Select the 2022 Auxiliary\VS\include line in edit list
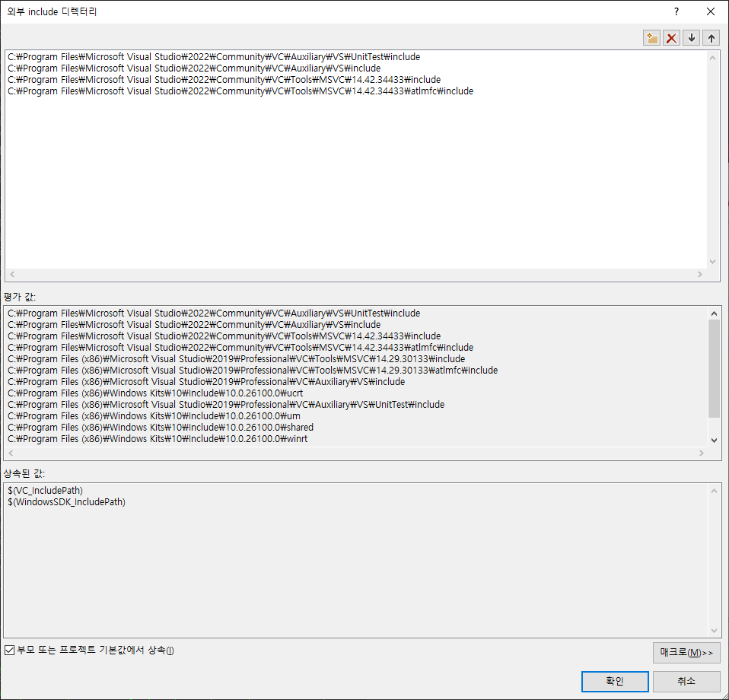 click(194, 68)
